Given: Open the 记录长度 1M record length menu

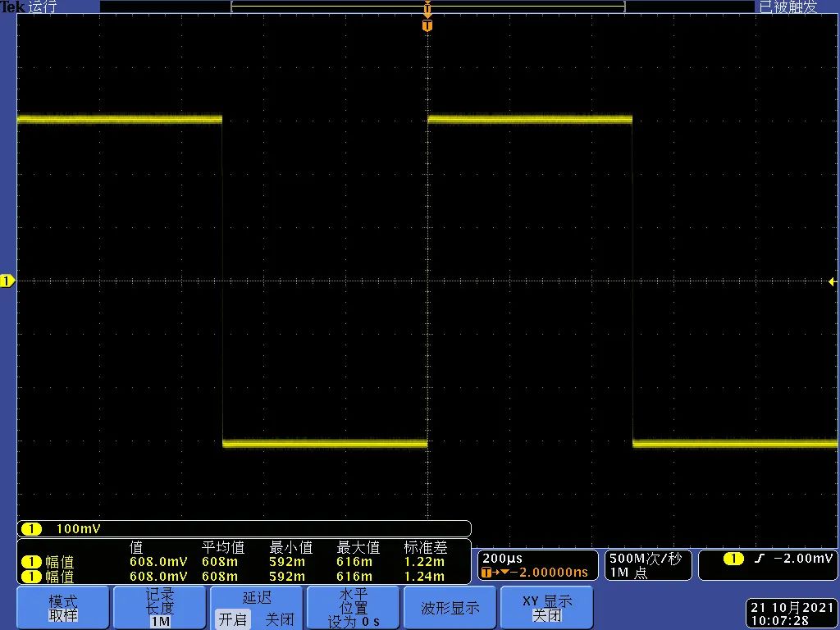Looking at the screenshot, I should [x=159, y=608].
